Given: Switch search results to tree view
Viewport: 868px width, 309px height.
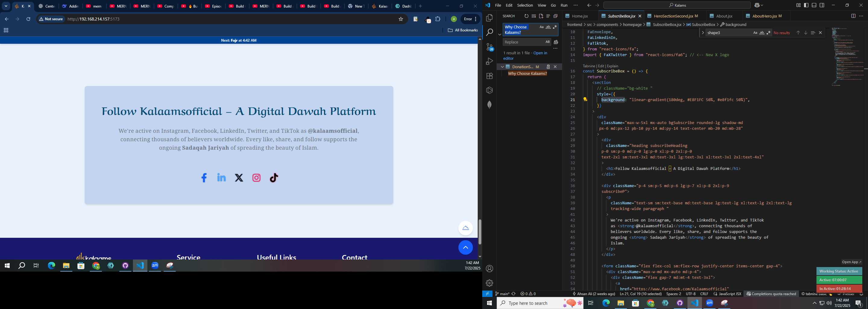Looking at the screenshot, I should (548, 16).
